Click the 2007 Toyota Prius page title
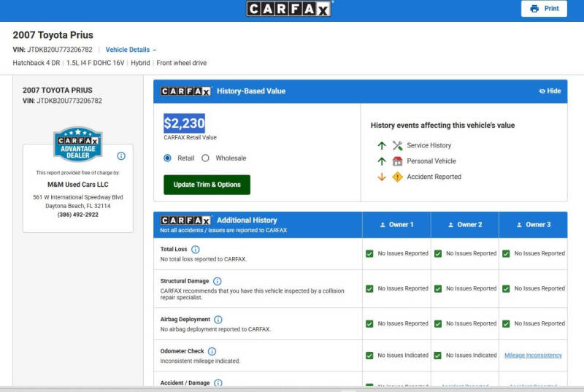 pyautogui.click(x=53, y=35)
